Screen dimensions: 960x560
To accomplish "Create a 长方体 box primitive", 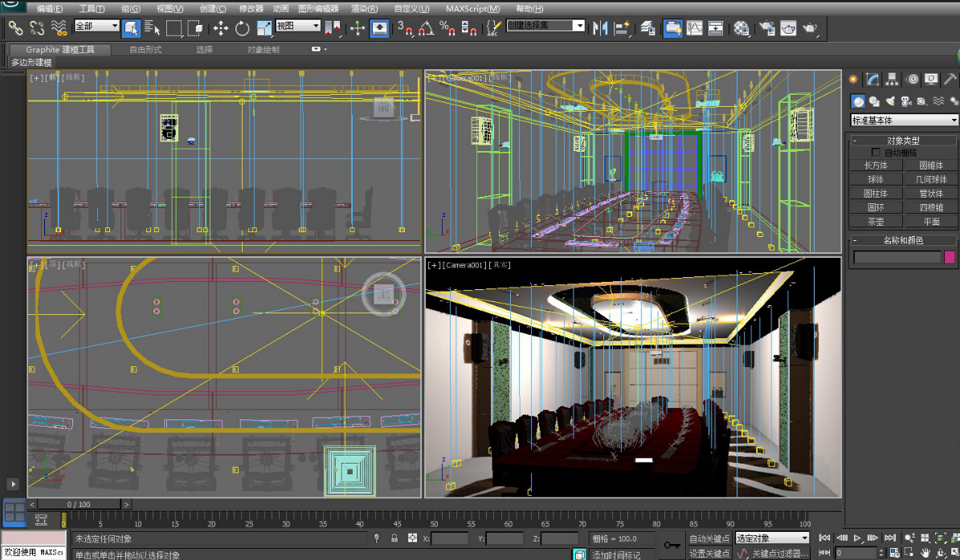I will (x=876, y=166).
